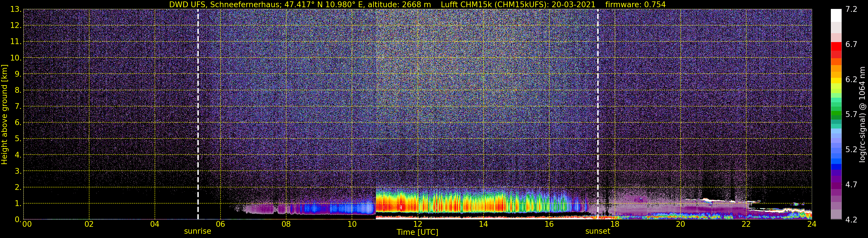Image resolution: width=868 pixels, height=238 pixels.
Task: Click the y-axis tick label '6.'
Action: [18, 123]
